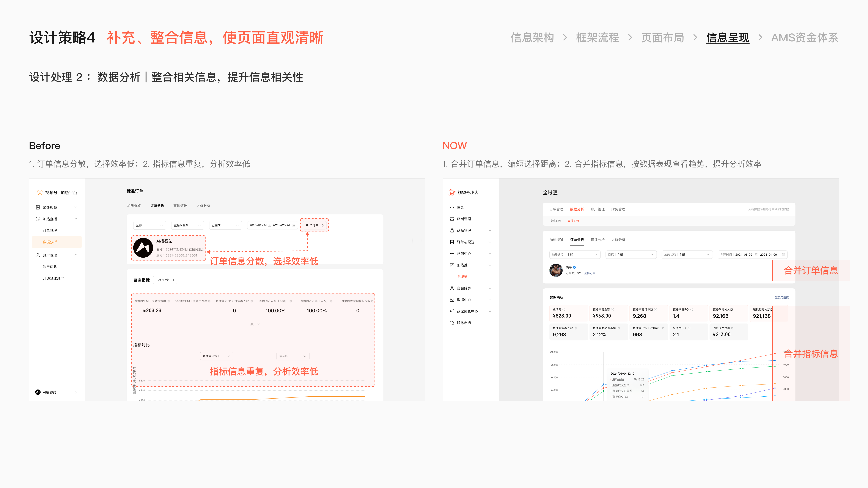Click the help icon next to 间接成交金额
The height and width of the screenshot is (488, 868).
click(x=733, y=328)
